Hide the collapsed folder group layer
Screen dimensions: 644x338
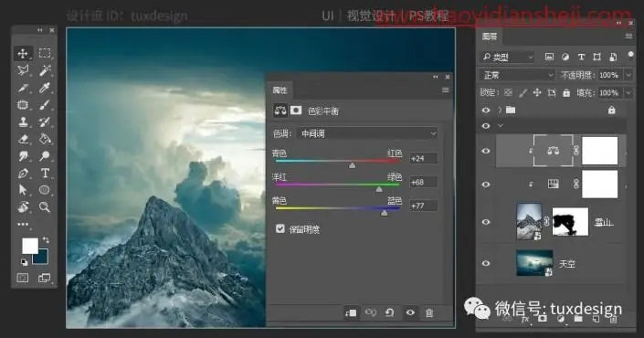pos(486,110)
